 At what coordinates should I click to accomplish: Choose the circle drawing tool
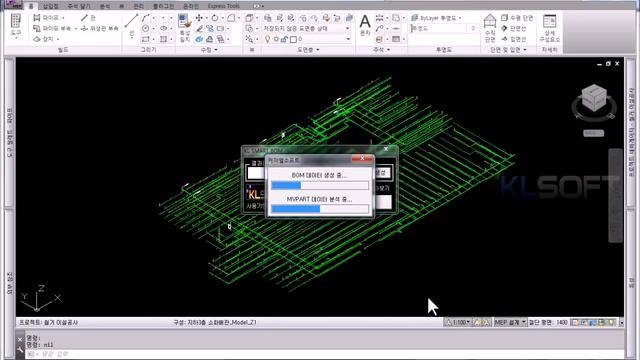(146, 28)
